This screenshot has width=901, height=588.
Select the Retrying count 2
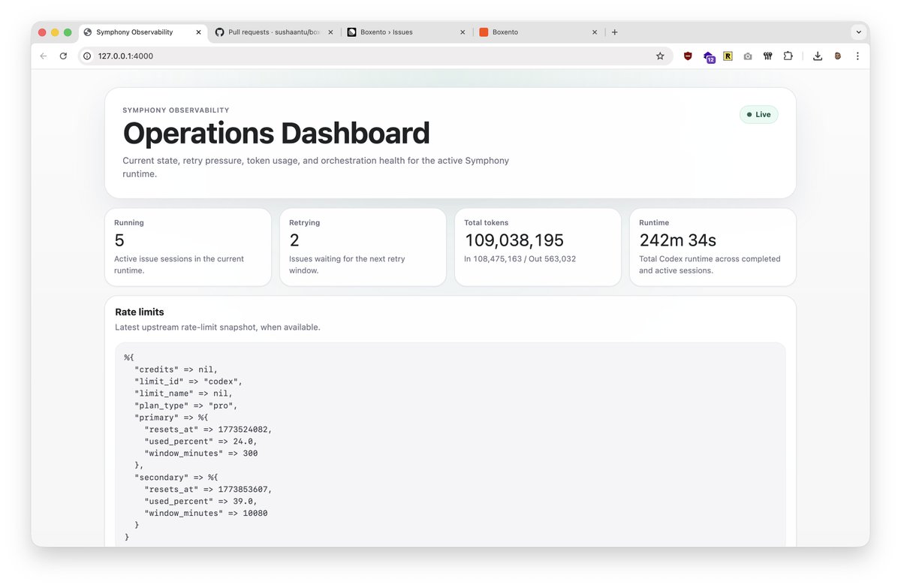point(294,240)
